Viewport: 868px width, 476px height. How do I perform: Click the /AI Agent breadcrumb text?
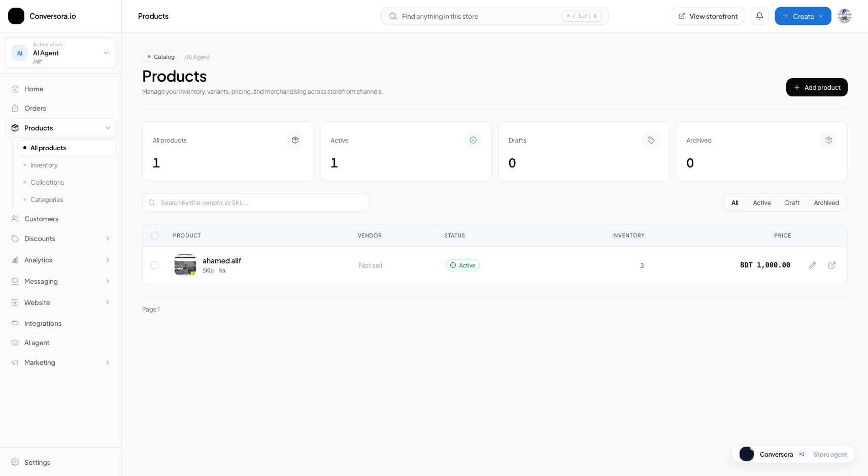coord(197,57)
